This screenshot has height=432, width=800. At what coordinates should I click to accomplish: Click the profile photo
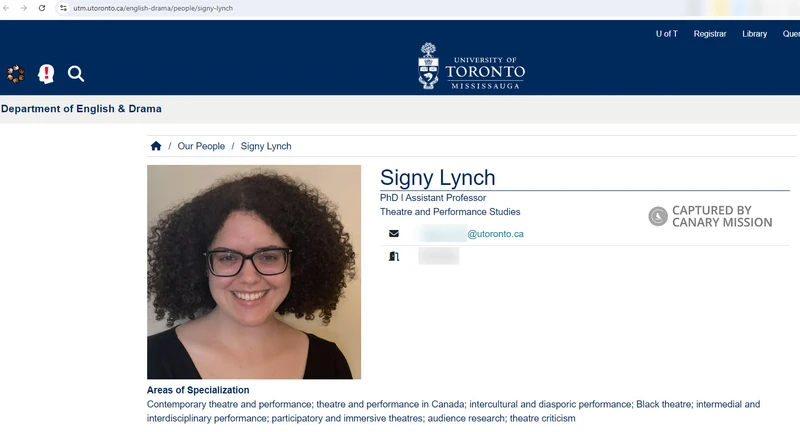point(254,272)
